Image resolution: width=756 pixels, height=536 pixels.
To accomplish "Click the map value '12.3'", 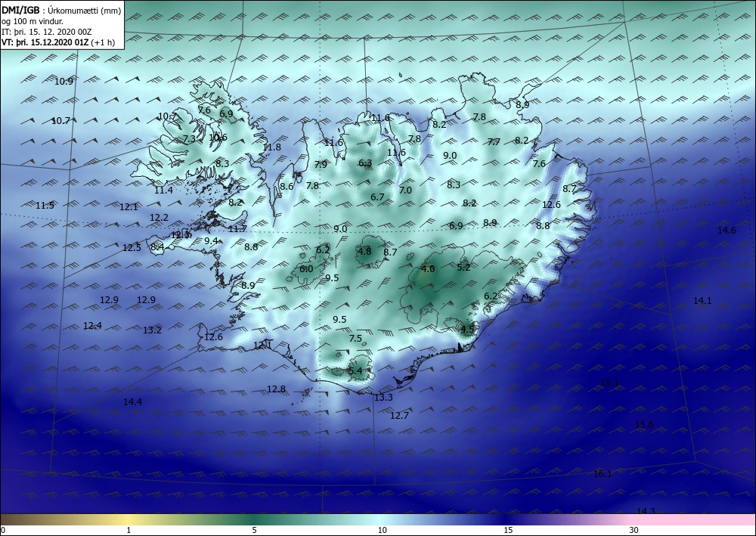I will [x=181, y=235].
